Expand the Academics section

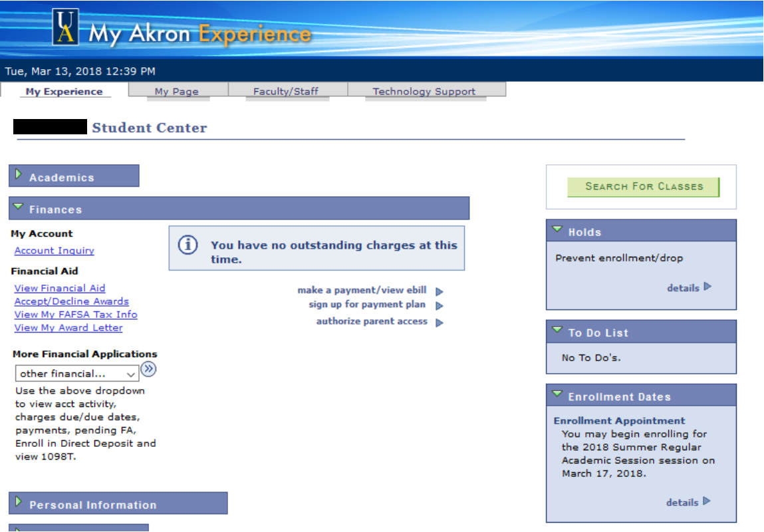click(19, 174)
